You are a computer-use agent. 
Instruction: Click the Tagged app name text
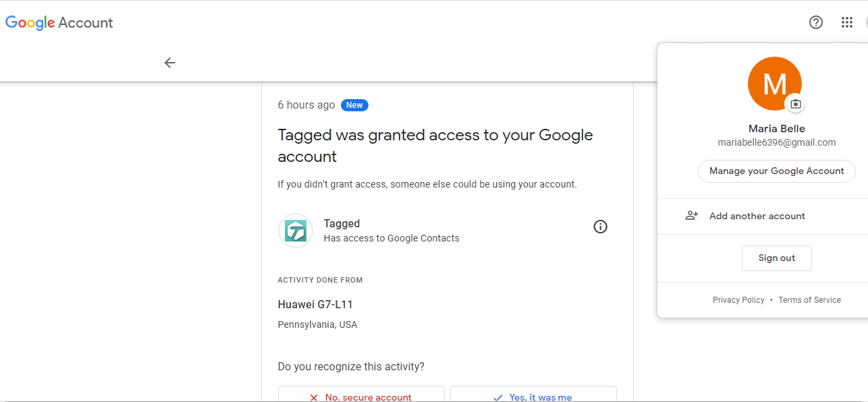pos(342,223)
